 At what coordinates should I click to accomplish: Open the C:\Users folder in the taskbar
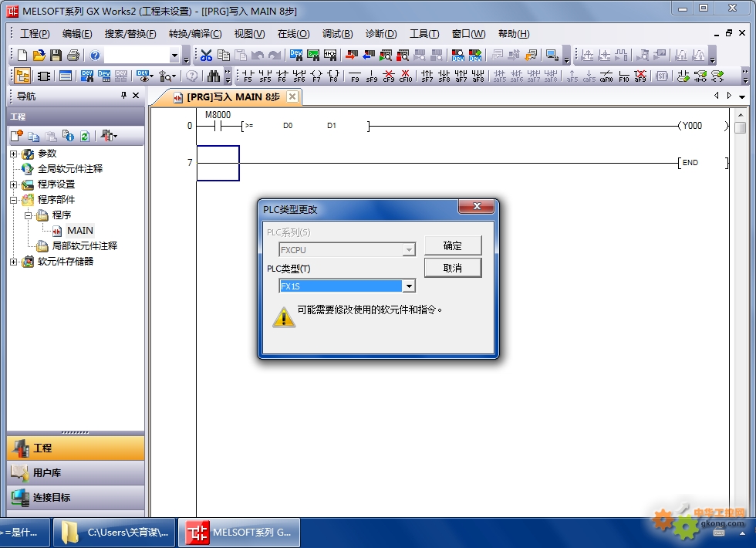[114, 533]
